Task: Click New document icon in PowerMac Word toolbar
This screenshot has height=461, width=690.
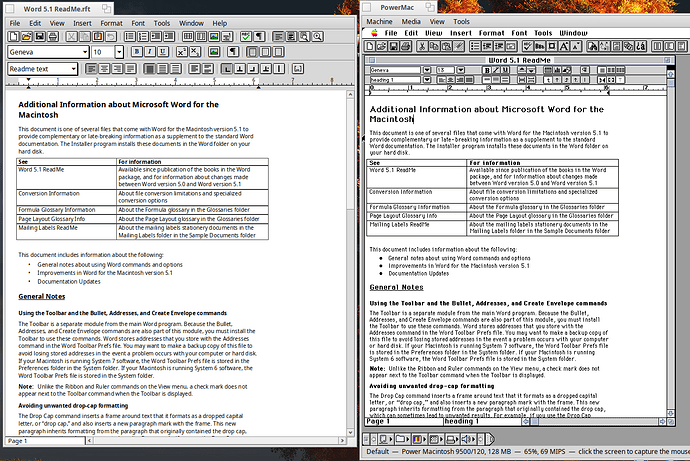Action: pyautogui.click(x=370, y=46)
